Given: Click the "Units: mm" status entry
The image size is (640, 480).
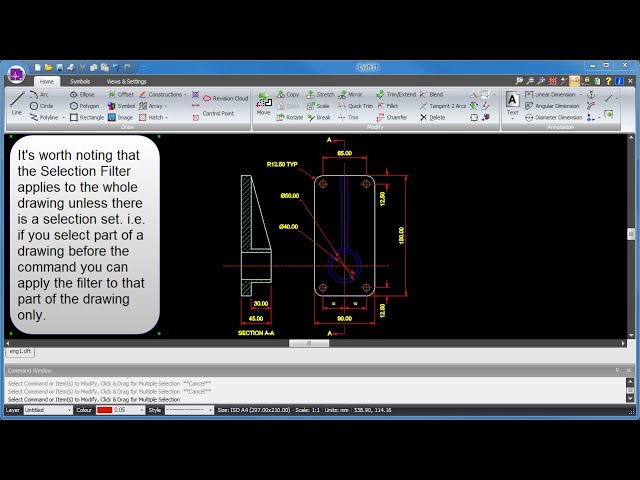Looking at the screenshot, I should click(336, 410).
